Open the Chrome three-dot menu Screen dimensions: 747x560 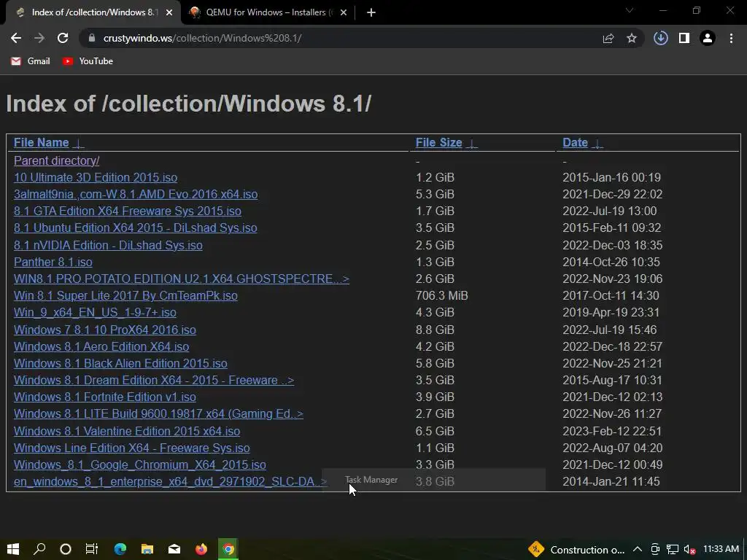pyautogui.click(x=731, y=38)
